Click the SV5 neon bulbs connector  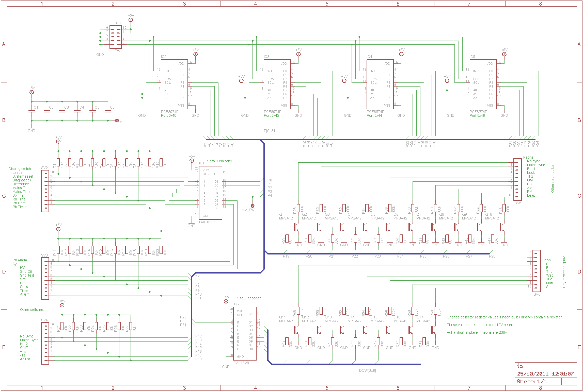click(x=517, y=179)
